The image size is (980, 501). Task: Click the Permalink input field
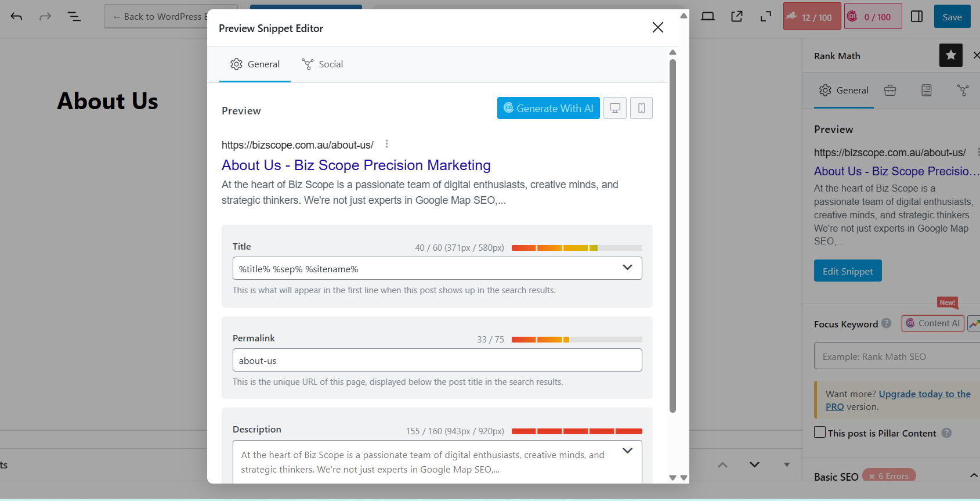point(437,360)
